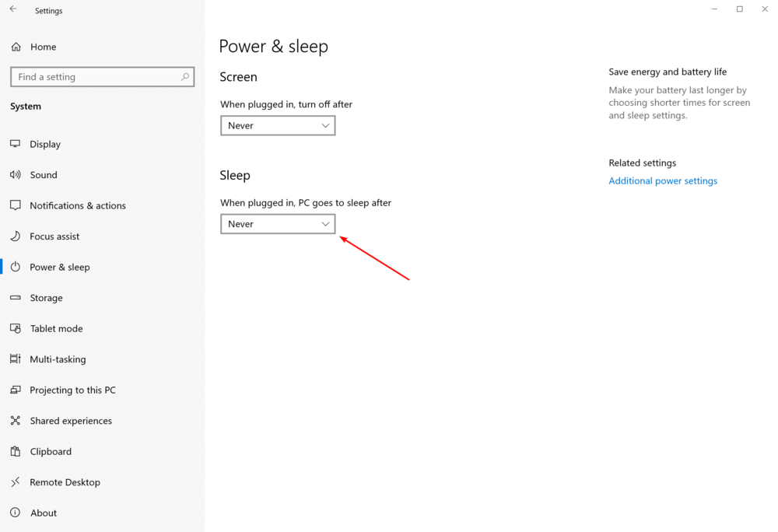
Task: Open Tablet mode settings
Action: (56, 328)
